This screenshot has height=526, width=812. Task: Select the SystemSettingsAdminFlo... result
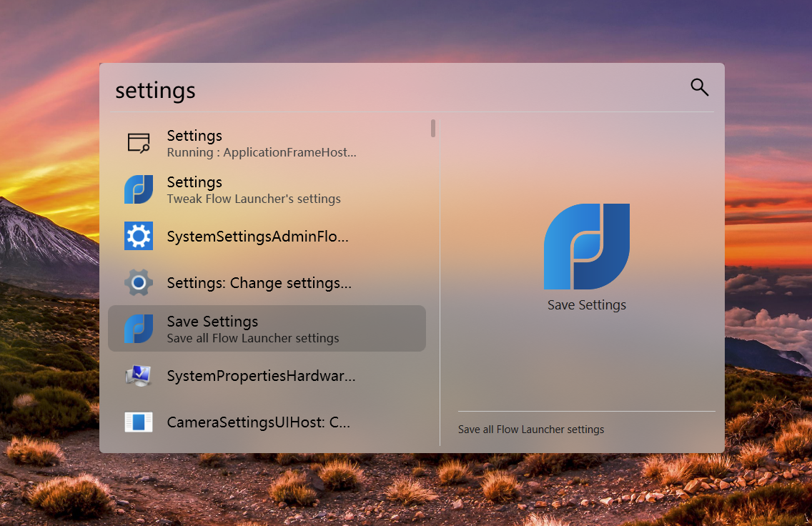tap(267, 236)
